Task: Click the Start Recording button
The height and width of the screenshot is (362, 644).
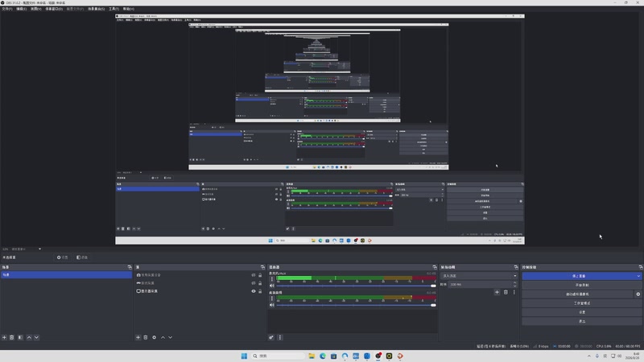Action: pos(581,286)
